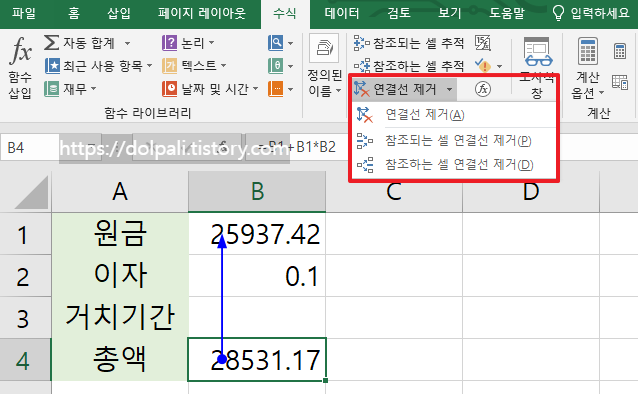Select column B header

pyautogui.click(x=257, y=192)
